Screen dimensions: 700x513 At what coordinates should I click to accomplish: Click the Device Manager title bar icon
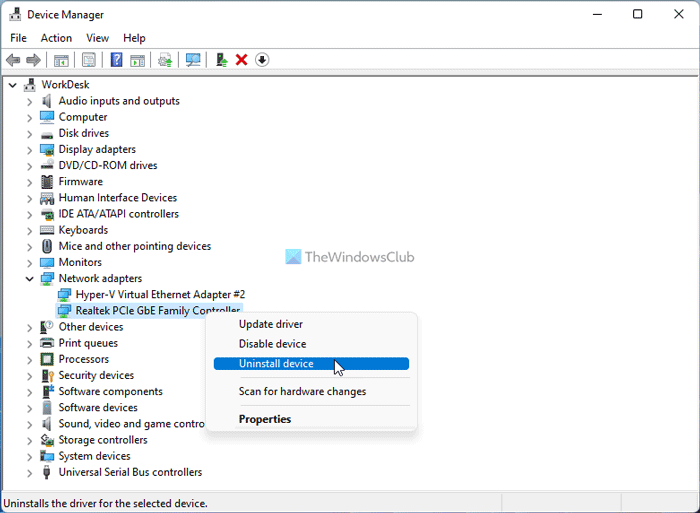15,14
